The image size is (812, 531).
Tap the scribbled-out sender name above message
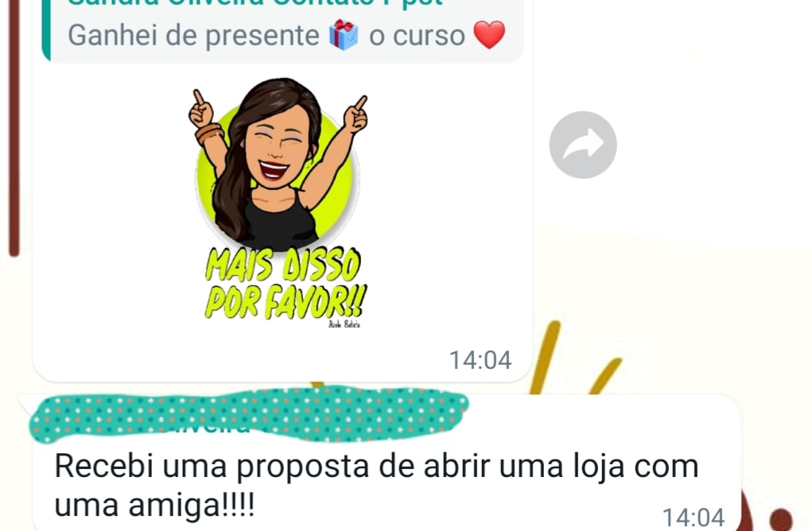click(249, 415)
